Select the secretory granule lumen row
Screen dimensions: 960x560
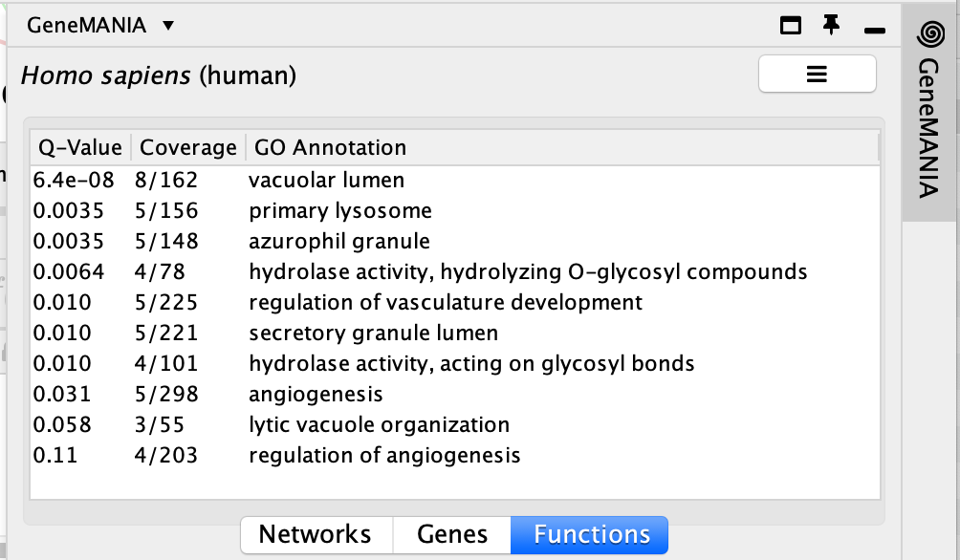tap(373, 333)
